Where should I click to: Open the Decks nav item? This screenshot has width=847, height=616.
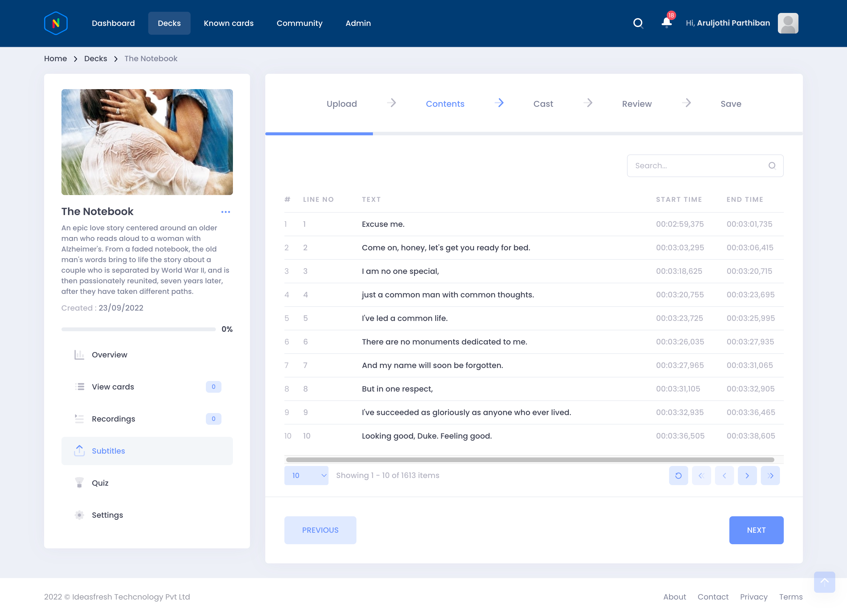pos(169,23)
